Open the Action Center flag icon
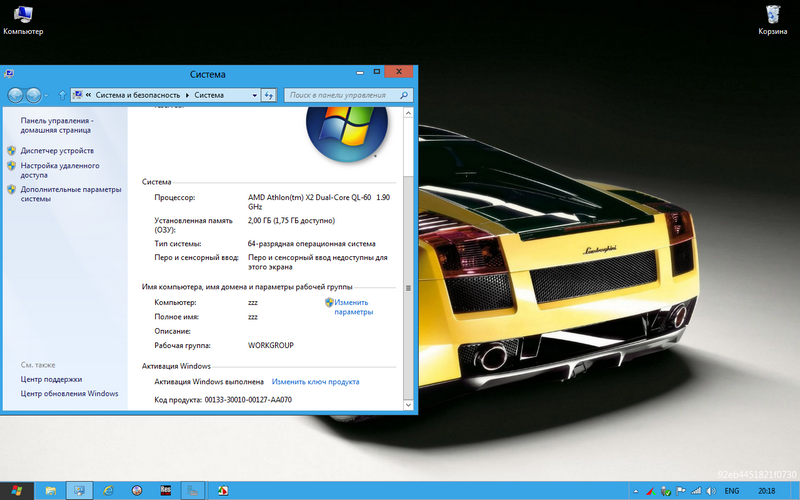 [681, 491]
